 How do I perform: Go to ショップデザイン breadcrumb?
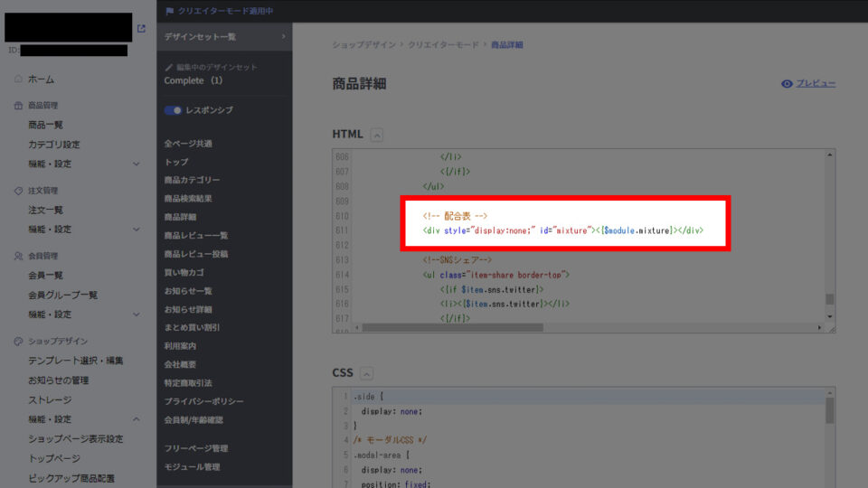pos(362,44)
